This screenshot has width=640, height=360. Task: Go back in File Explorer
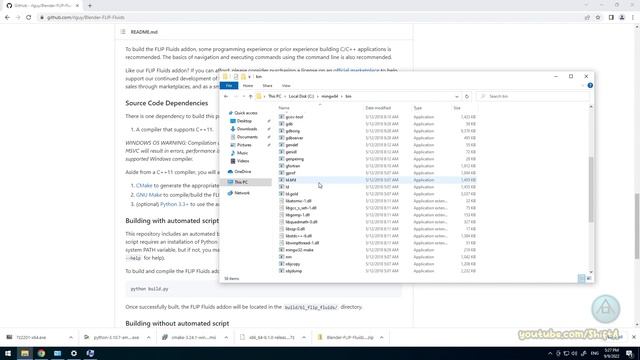pos(226,96)
